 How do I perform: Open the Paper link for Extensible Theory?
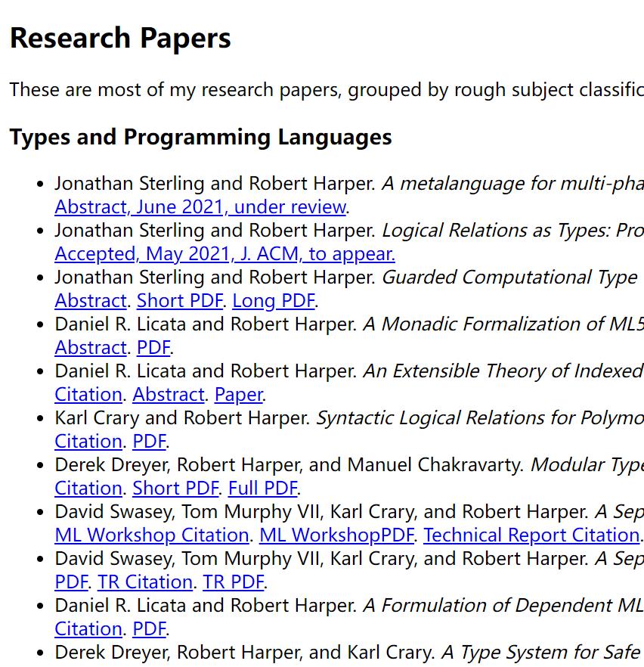click(x=238, y=395)
